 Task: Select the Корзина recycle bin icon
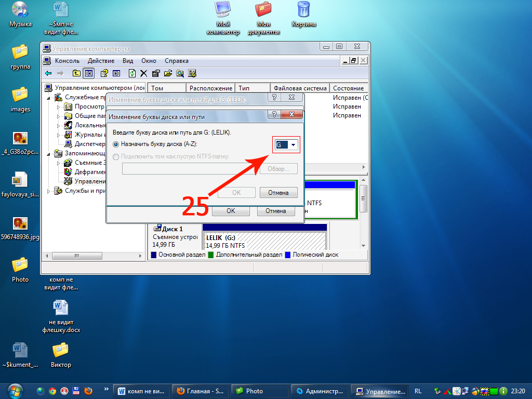[x=303, y=14]
